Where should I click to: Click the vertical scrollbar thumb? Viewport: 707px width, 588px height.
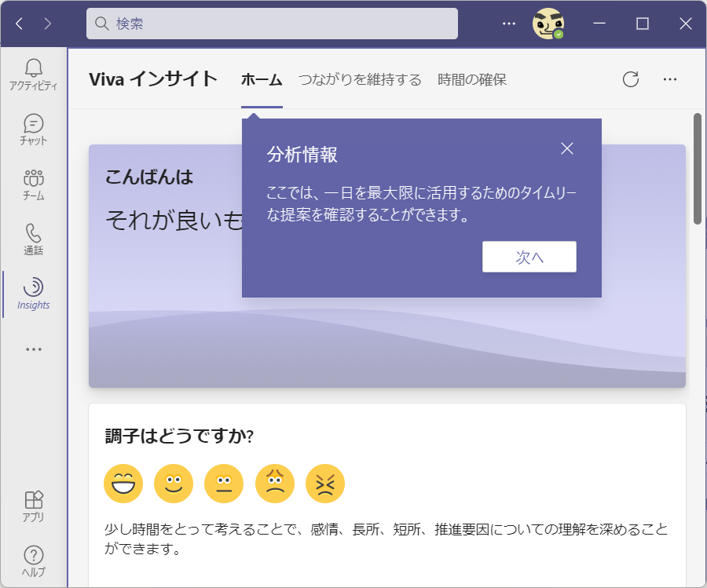pyautogui.click(x=698, y=169)
